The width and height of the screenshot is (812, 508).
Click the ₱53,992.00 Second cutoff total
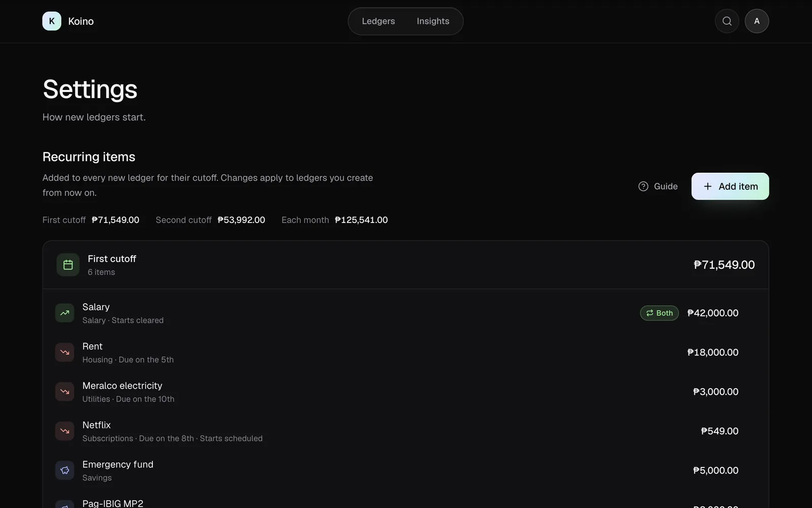[242, 220]
